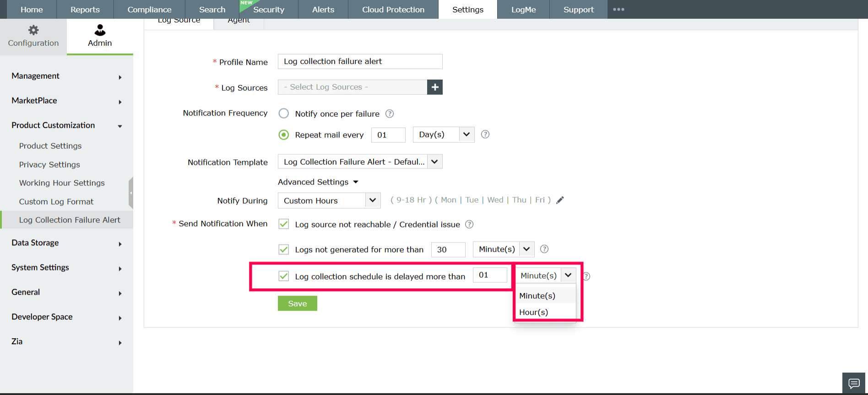
Task: Select Notify once per failure radio button
Action: tap(284, 114)
